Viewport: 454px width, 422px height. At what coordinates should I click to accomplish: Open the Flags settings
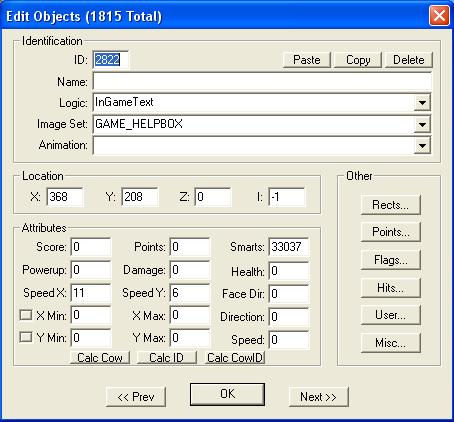[x=391, y=260]
